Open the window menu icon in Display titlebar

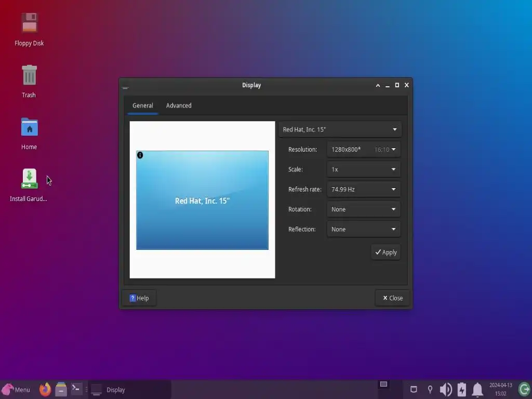coord(125,87)
